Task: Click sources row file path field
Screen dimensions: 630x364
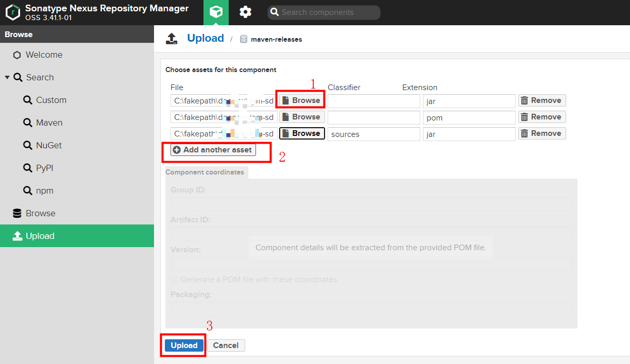Action: [x=224, y=134]
